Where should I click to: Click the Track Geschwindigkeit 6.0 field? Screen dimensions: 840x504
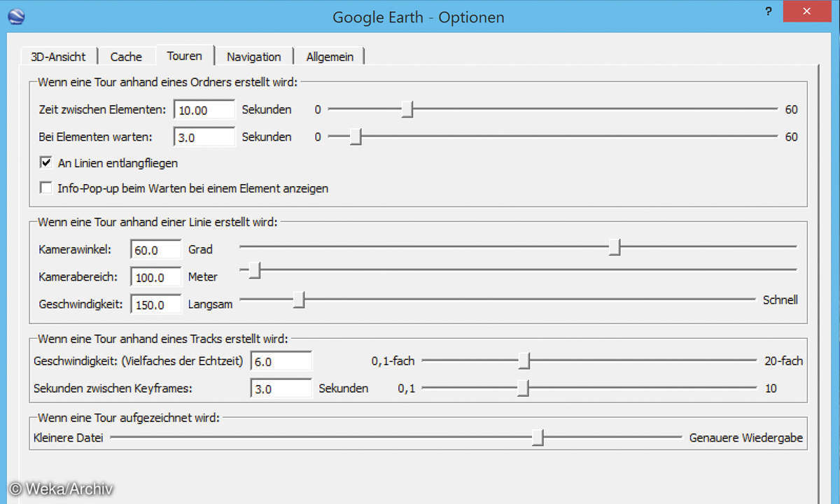(x=281, y=361)
